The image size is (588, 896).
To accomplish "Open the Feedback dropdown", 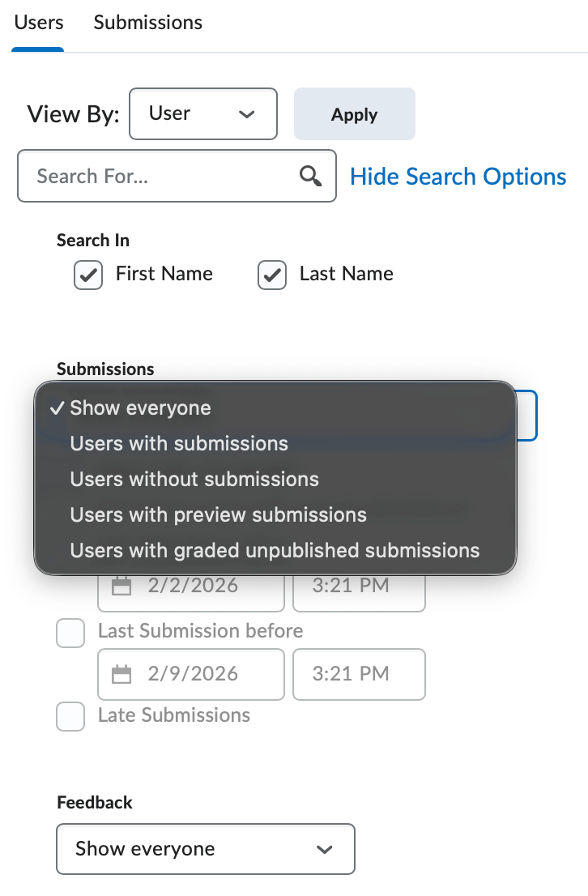I will [x=205, y=849].
